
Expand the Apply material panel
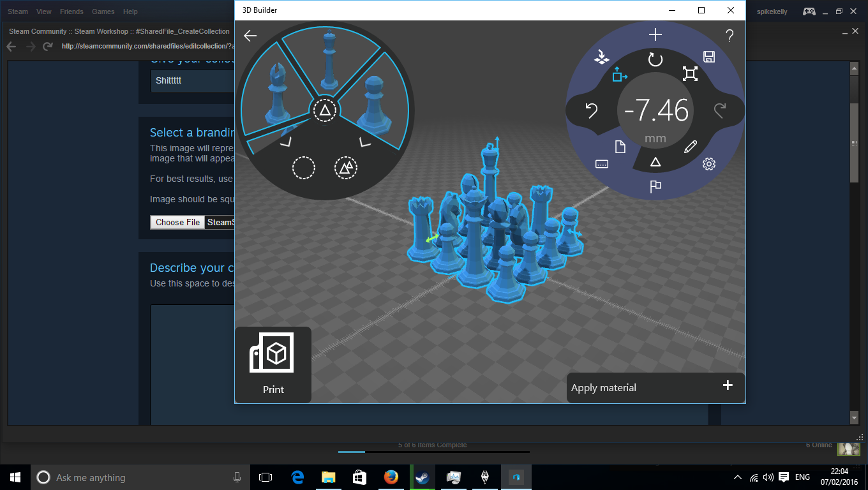click(728, 385)
